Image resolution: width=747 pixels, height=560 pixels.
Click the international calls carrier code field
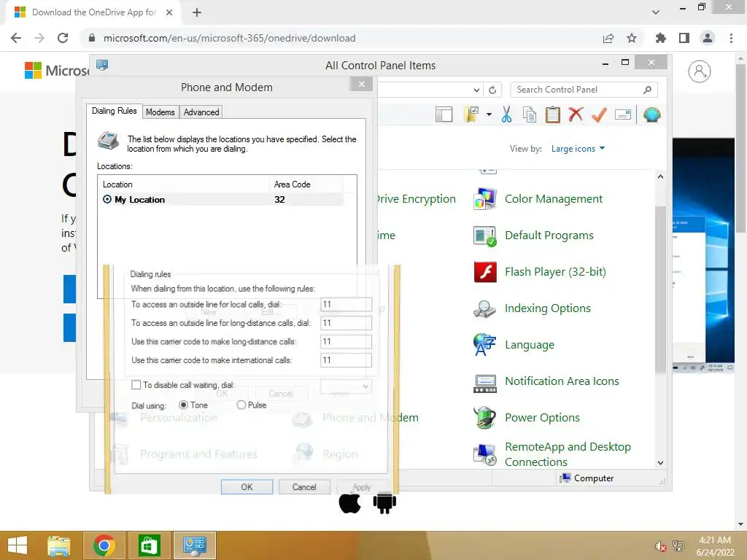346,360
